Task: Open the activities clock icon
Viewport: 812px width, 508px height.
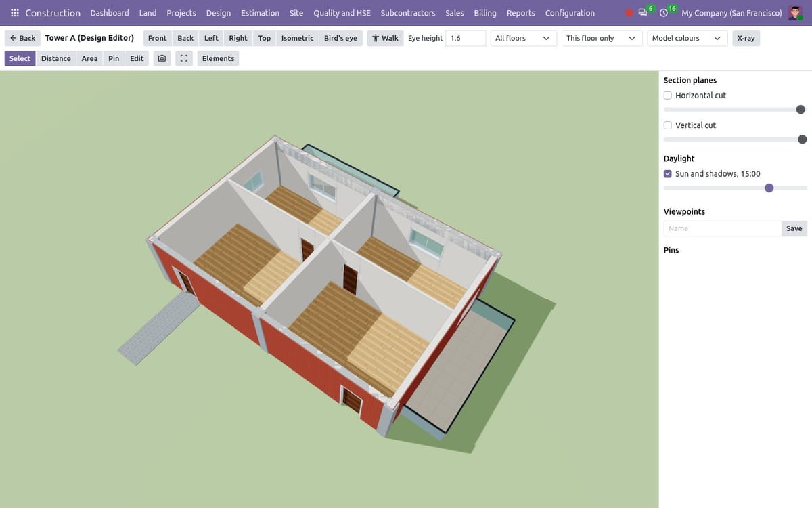Action: coord(664,13)
